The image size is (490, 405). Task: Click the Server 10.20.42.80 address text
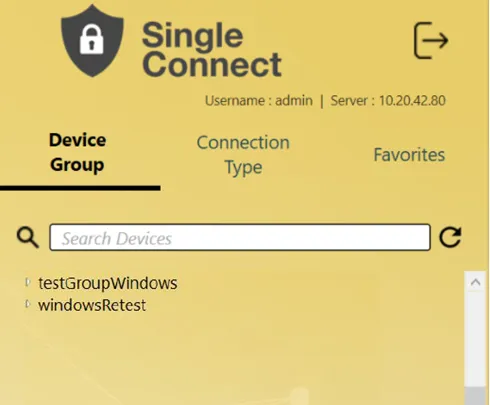pyautogui.click(x=388, y=101)
